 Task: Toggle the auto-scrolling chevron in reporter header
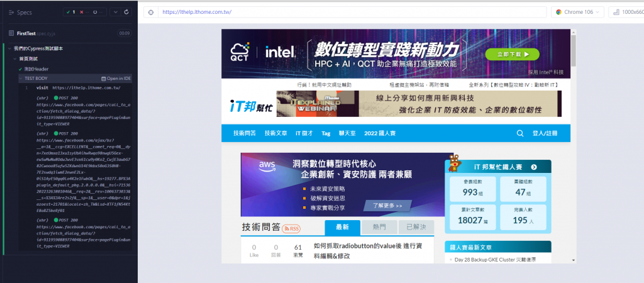click(116, 13)
